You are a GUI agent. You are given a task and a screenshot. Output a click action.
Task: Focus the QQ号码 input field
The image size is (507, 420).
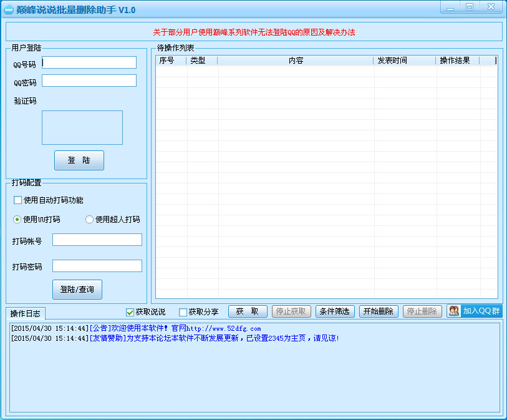[x=89, y=62]
